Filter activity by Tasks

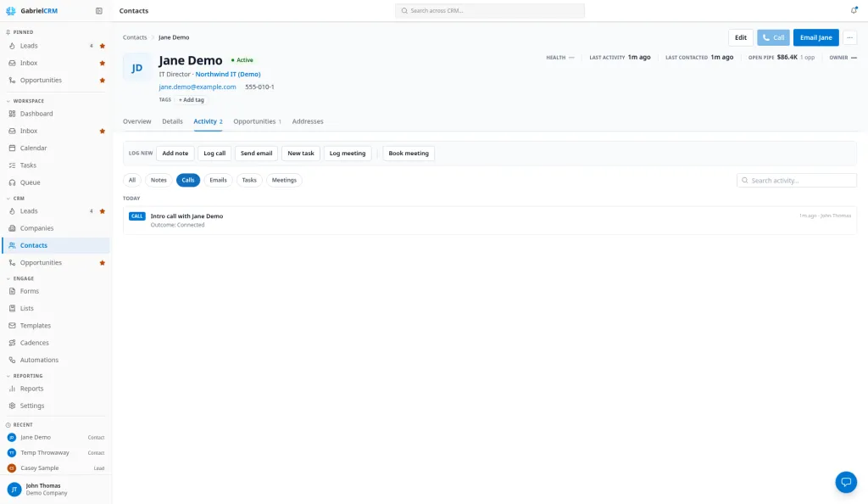point(249,180)
